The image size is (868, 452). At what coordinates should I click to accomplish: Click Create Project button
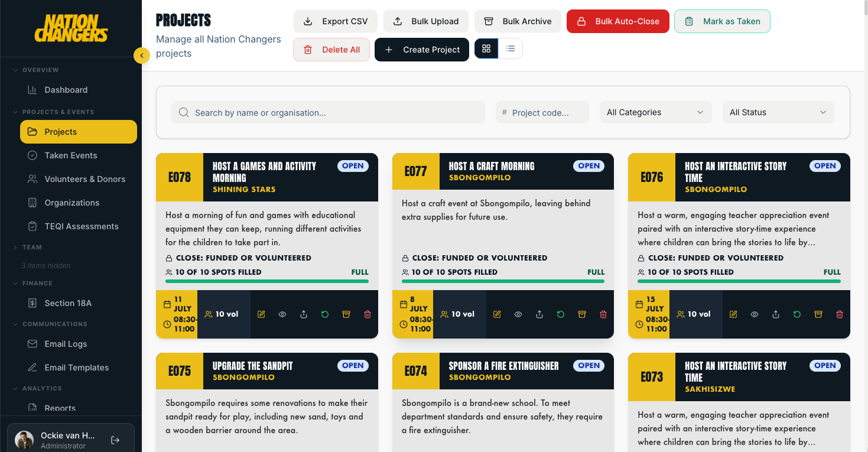point(422,50)
